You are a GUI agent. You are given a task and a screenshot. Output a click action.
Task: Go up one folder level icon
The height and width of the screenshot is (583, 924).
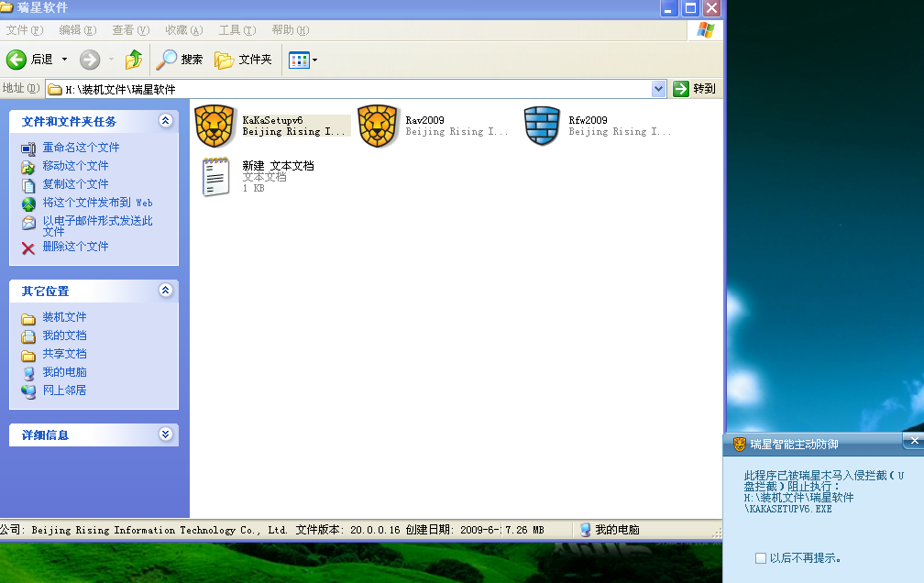click(134, 60)
